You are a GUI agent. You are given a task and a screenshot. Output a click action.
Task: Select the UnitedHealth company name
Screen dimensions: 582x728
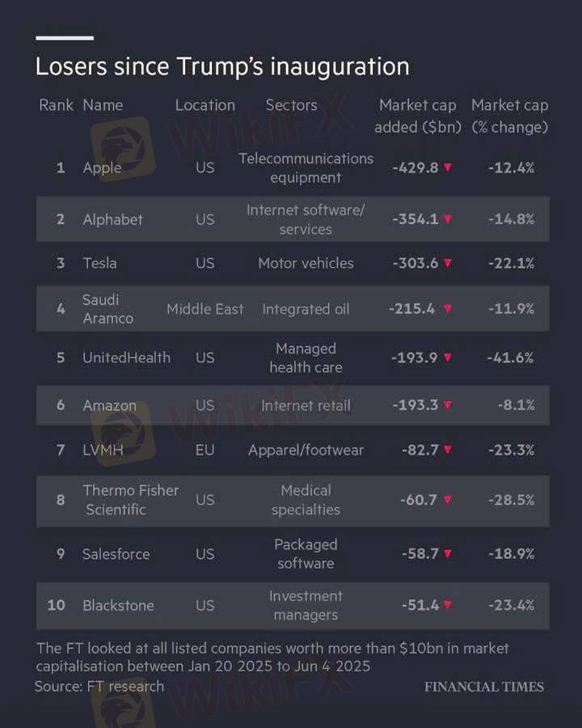[x=127, y=358]
